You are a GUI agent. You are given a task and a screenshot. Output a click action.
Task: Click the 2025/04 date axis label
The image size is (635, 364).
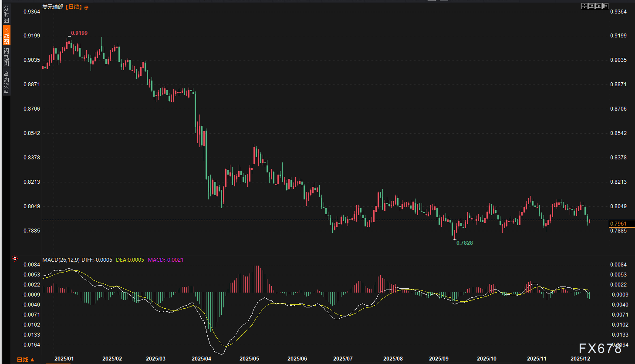(x=201, y=359)
